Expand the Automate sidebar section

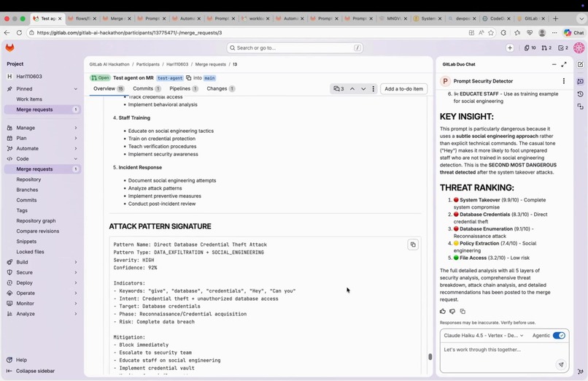(75, 148)
